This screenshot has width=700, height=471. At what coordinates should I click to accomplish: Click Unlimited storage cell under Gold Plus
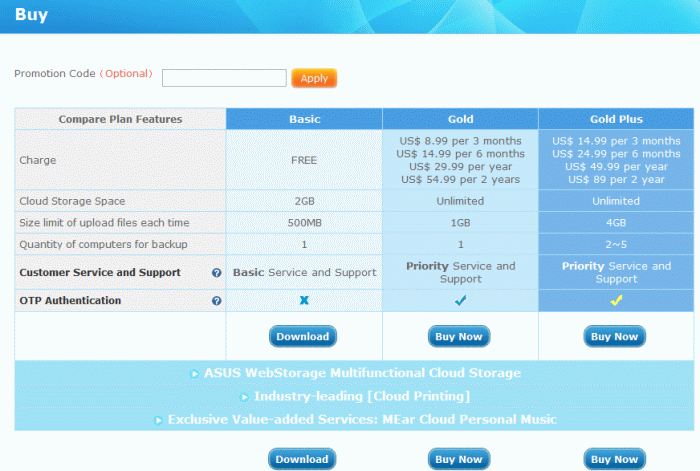tap(616, 201)
